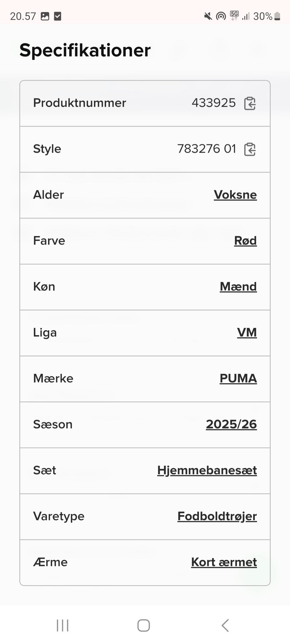The height and width of the screenshot is (644, 290).
Task: Open the recent apps overview
Action: pos(63,625)
